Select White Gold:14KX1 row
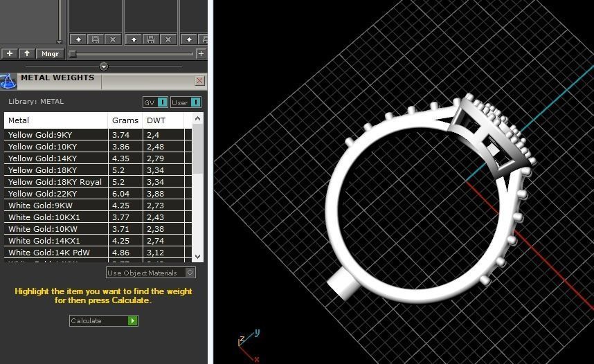The image size is (594, 364). click(x=98, y=241)
